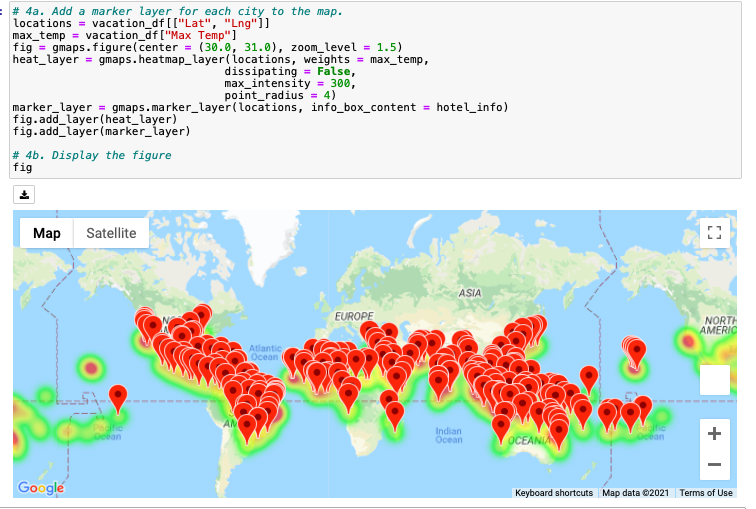Toggle fullscreen view of the map
756x509 pixels.
pyautogui.click(x=715, y=233)
